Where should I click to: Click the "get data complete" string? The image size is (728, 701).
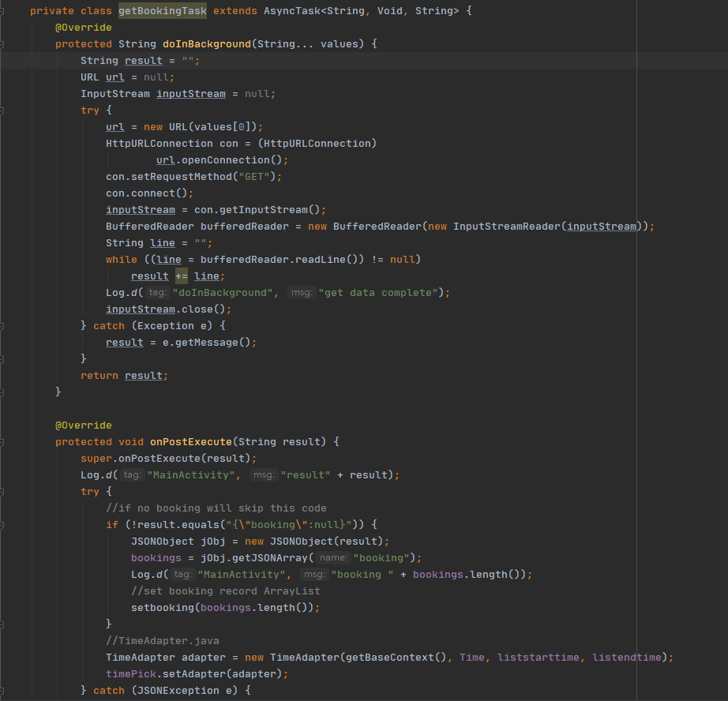pos(378,293)
